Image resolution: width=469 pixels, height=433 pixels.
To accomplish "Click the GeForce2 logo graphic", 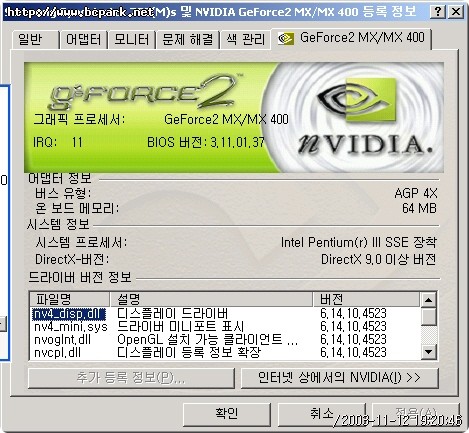I will 143,92.
